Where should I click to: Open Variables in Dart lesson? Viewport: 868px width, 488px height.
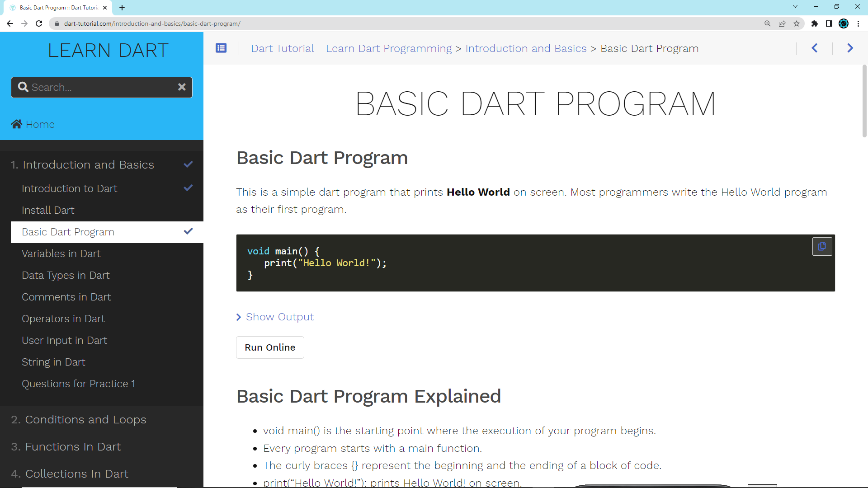[x=61, y=253]
